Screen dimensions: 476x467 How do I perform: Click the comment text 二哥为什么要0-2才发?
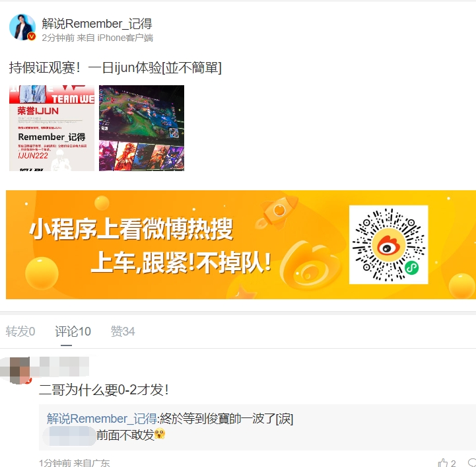tap(104, 390)
